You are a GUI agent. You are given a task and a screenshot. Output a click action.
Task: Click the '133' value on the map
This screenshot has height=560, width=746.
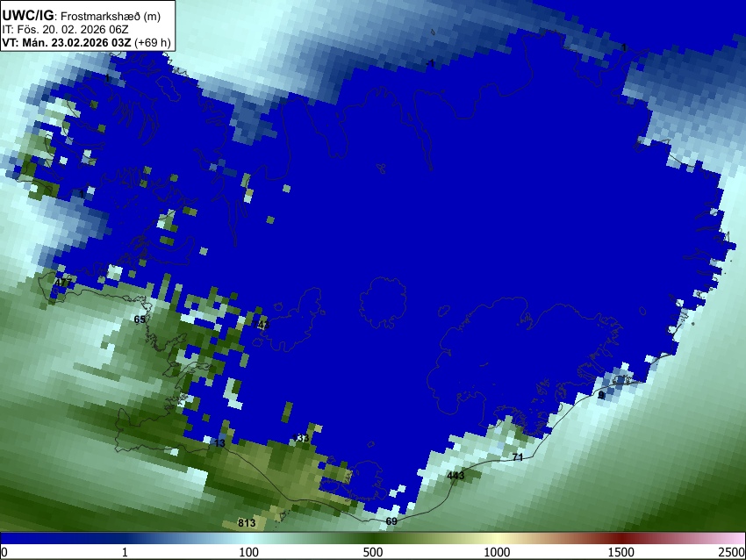[301, 438]
